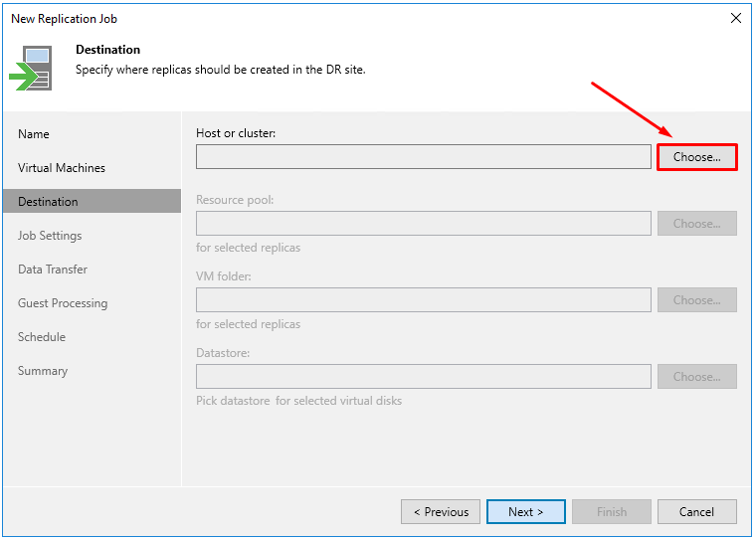Proceed with the Next button
756x540 pixels.
[x=526, y=511]
